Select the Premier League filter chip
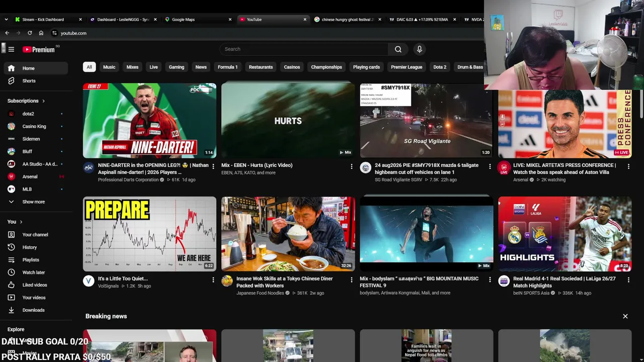 click(407, 67)
